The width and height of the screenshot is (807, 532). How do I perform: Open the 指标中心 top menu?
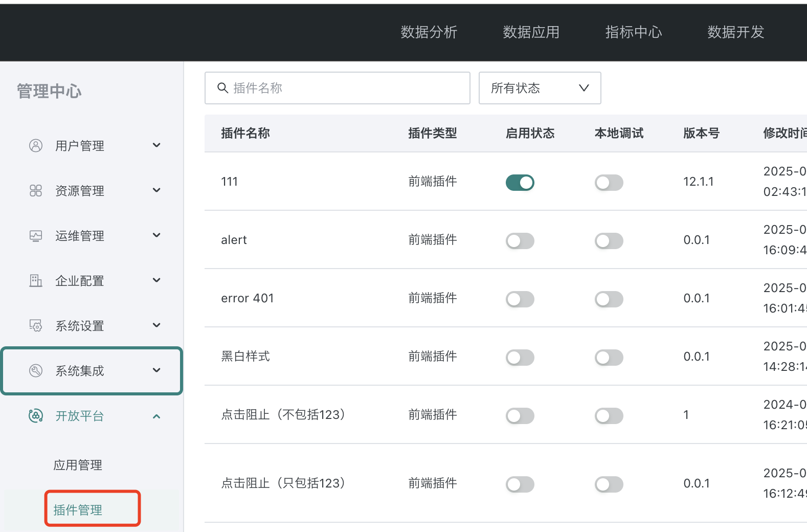pos(634,32)
